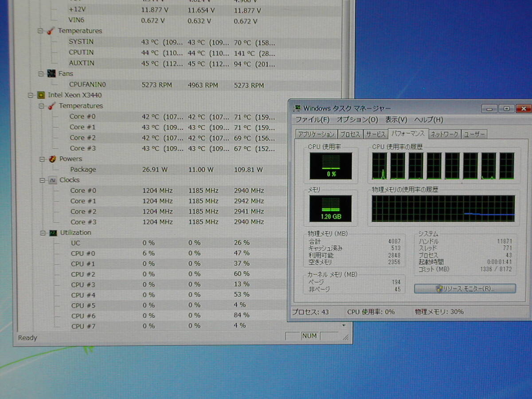Switch to the サービス tab
Viewport: 532px width, 399px height.
tap(376, 134)
